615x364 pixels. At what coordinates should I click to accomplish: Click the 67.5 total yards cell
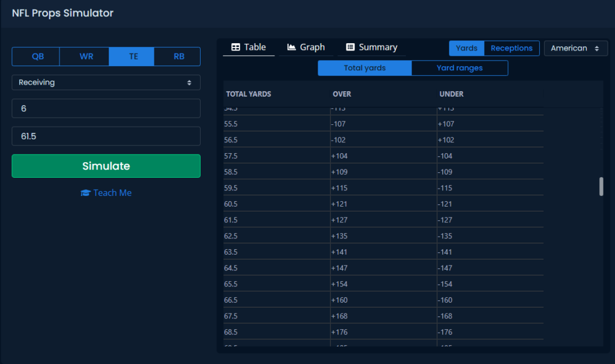pyautogui.click(x=277, y=316)
